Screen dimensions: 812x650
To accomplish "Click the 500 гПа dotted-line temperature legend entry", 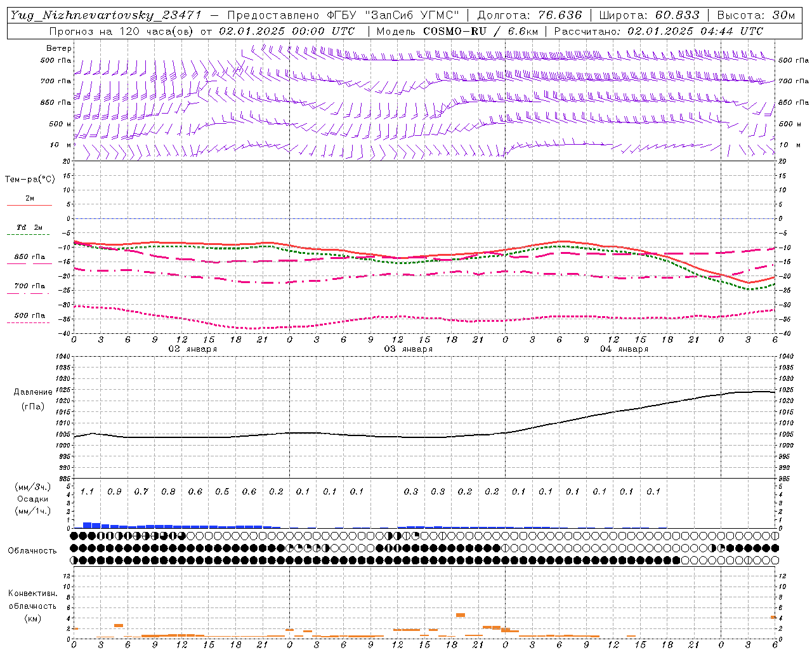I will click(x=30, y=318).
